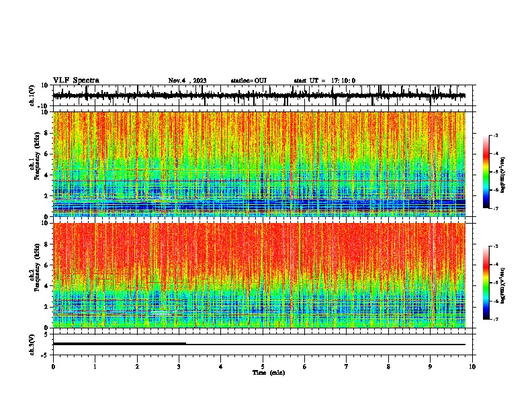Click the 'station=OUJ' label
532x411 pixels.
pos(249,81)
